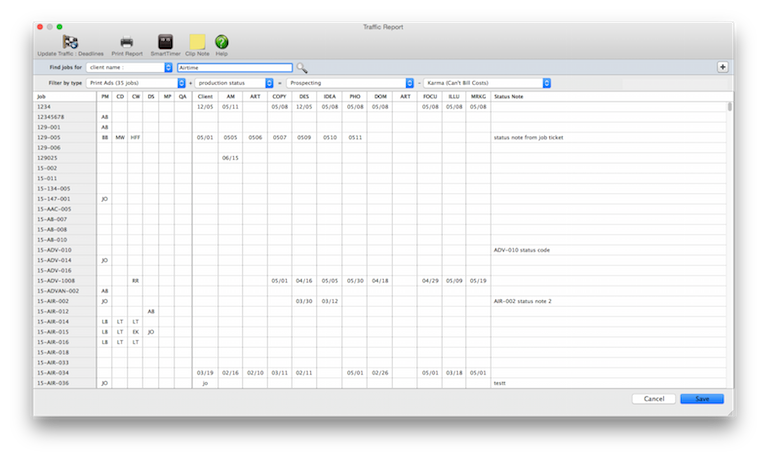The width and height of the screenshot is (767, 461).
Task: Click the plus button at right
Action: pyautogui.click(x=722, y=67)
